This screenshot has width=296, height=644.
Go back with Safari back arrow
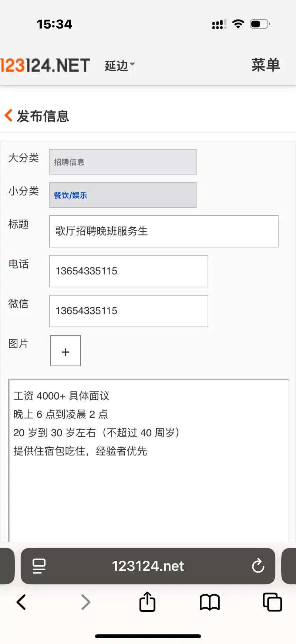tap(21, 602)
